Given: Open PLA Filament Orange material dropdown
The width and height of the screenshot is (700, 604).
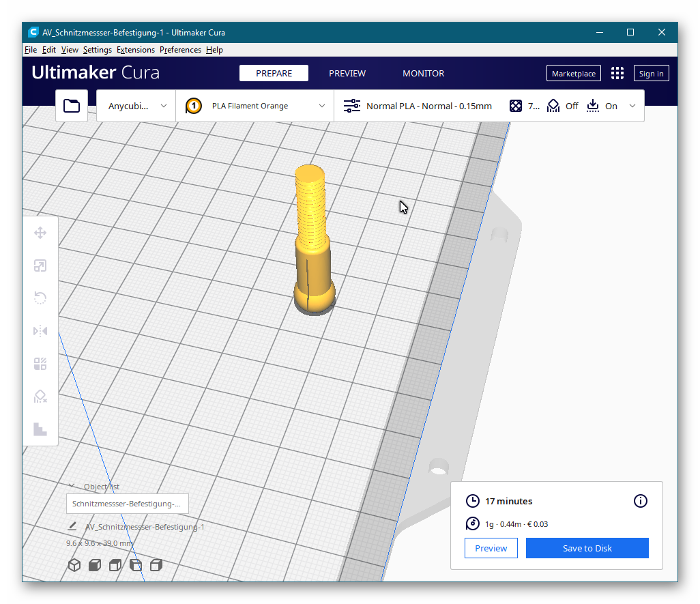Looking at the screenshot, I should tap(255, 106).
